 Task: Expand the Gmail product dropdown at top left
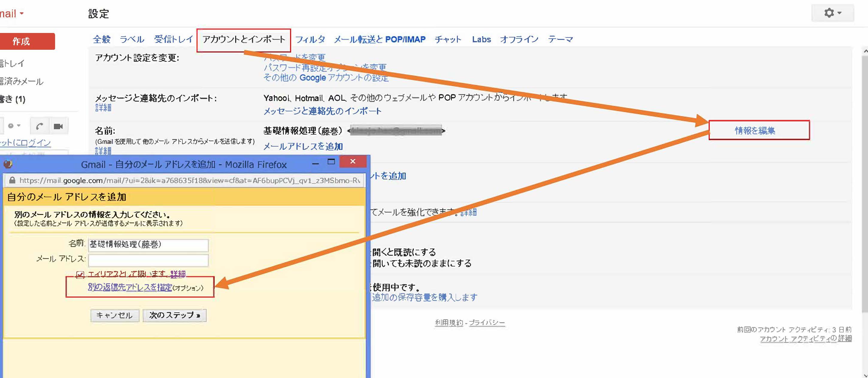tap(22, 13)
